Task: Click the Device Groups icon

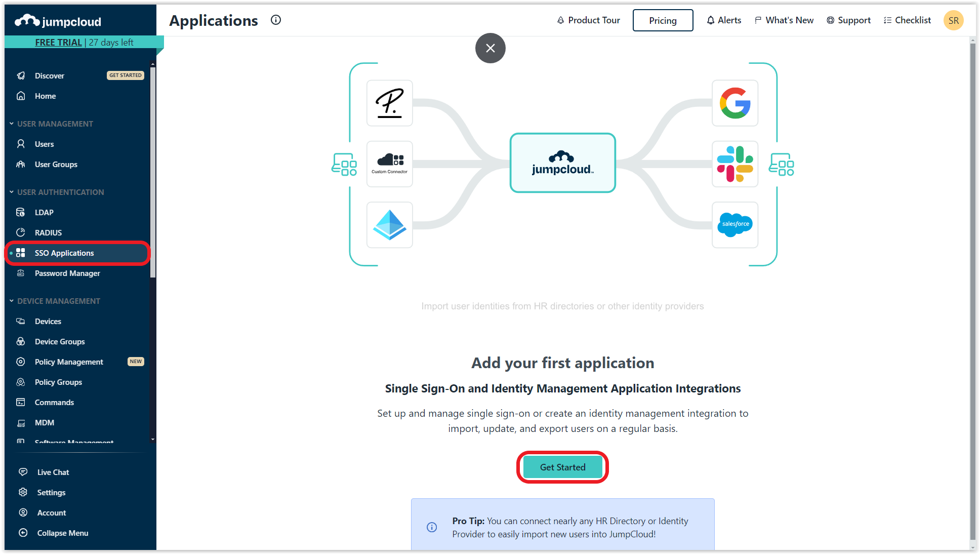Action: [x=21, y=341]
